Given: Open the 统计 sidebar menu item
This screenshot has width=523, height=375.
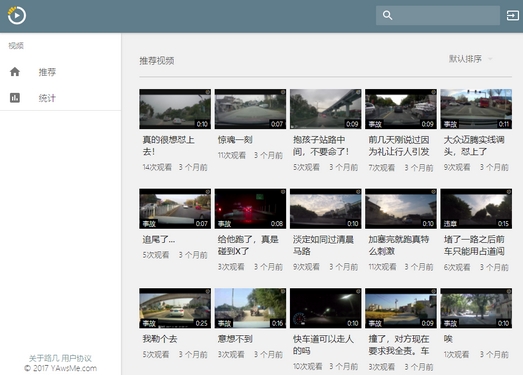Looking at the screenshot, I should click(60, 98).
